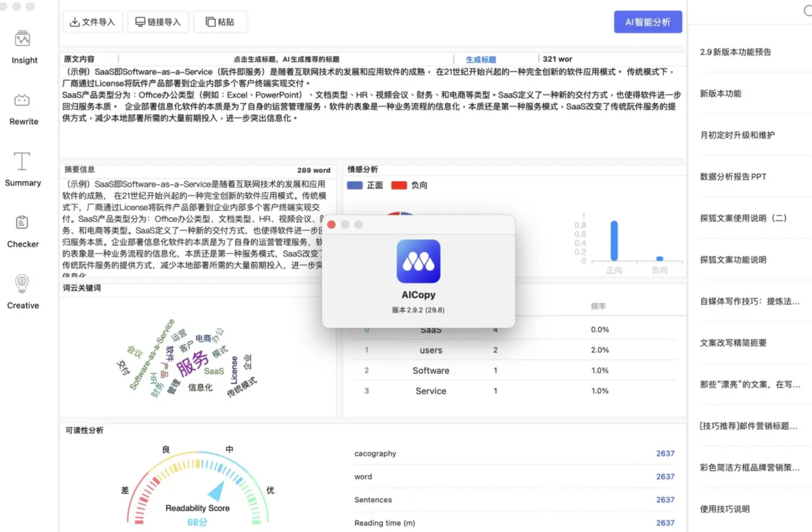812x532 pixels.
Task: Open the Insight panel in the sidebar
Action: click(22, 46)
